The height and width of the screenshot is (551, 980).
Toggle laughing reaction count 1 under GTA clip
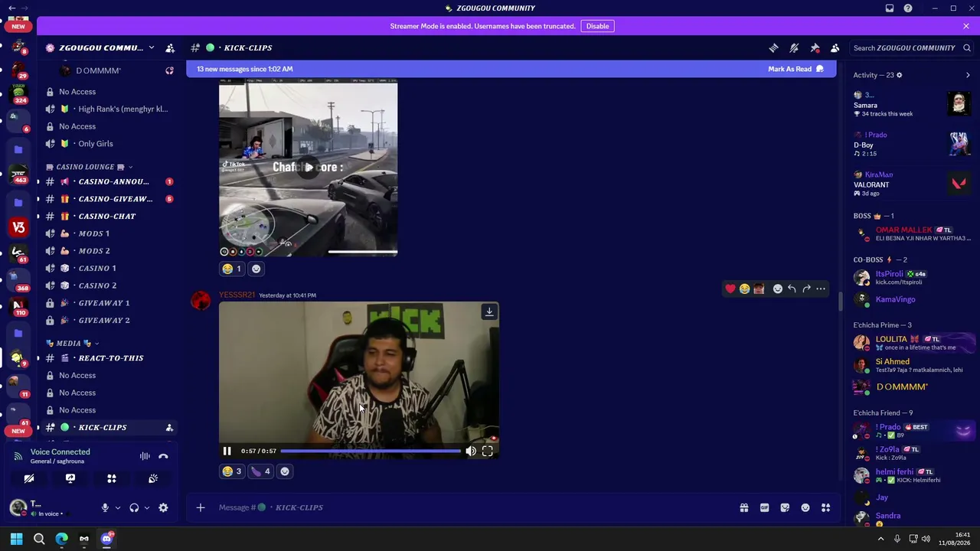[x=232, y=269]
